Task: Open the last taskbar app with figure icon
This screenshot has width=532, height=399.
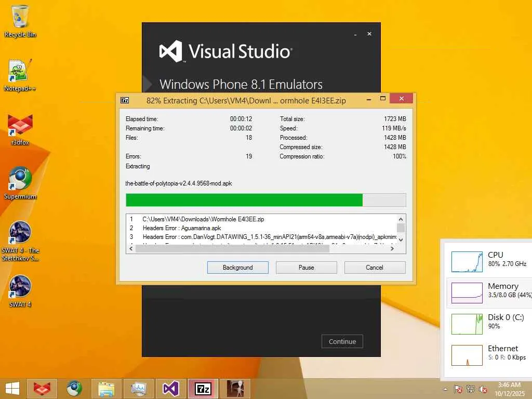Action: tap(235, 389)
